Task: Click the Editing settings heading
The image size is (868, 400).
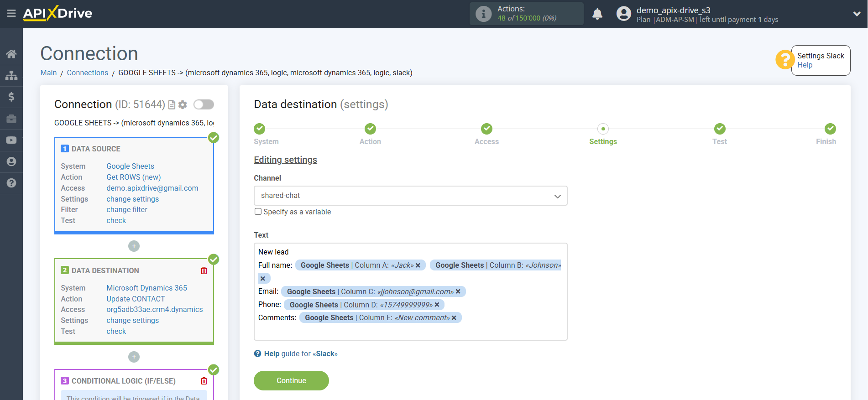Action: click(285, 160)
